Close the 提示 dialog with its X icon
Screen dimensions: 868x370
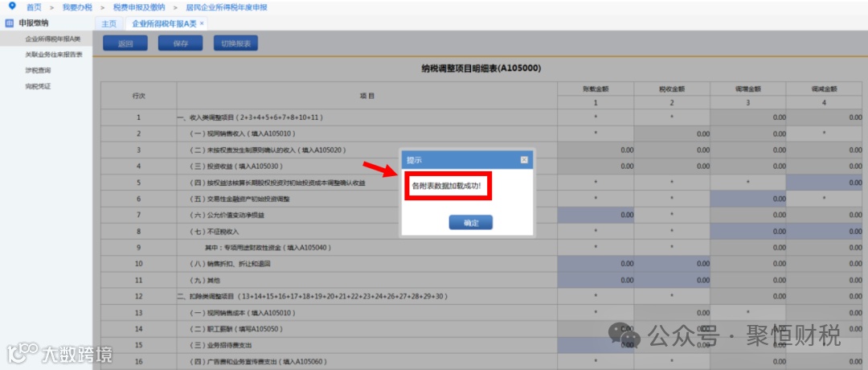(524, 159)
